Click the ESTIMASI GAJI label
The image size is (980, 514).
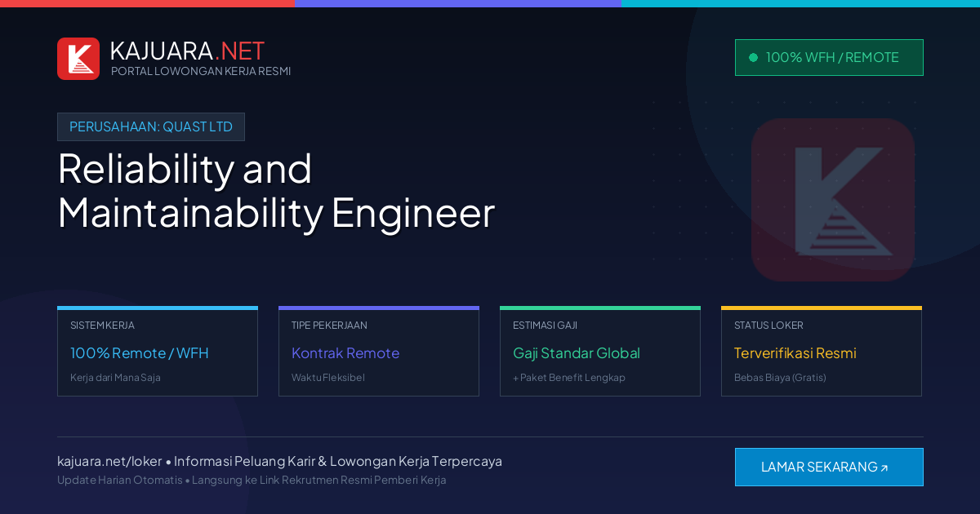545,326
